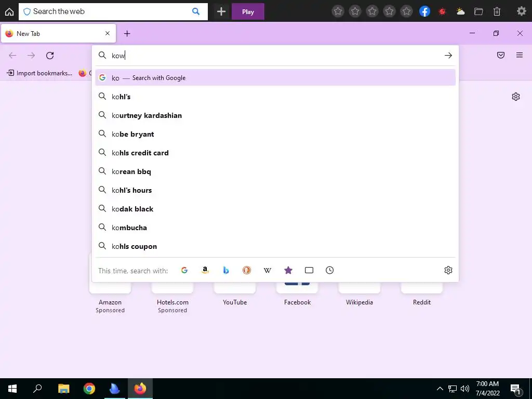Open the Reddit shortcut
Image resolution: width=532 pixels, height=399 pixels.
[422, 295]
